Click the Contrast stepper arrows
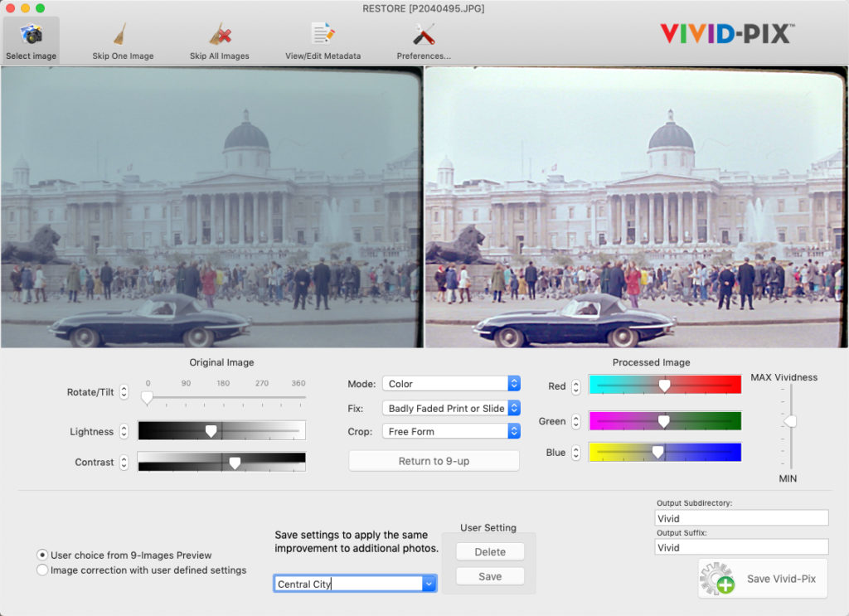The image size is (849, 616). (124, 462)
